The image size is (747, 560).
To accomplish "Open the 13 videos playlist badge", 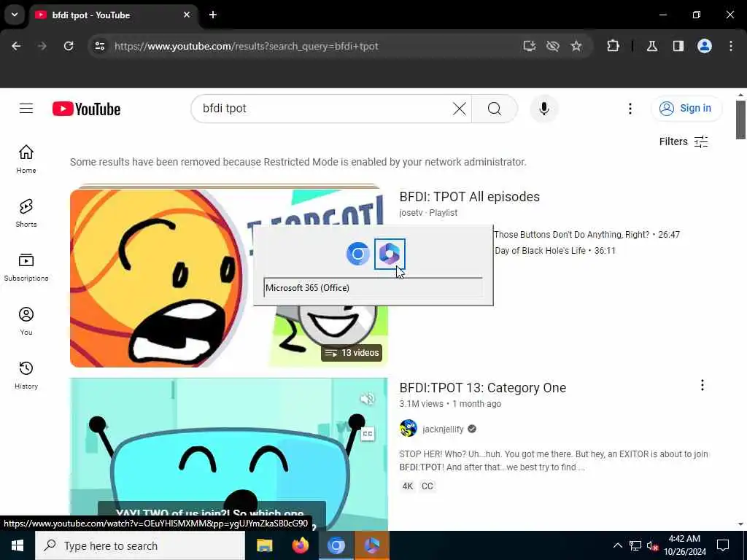I will point(352,353).
